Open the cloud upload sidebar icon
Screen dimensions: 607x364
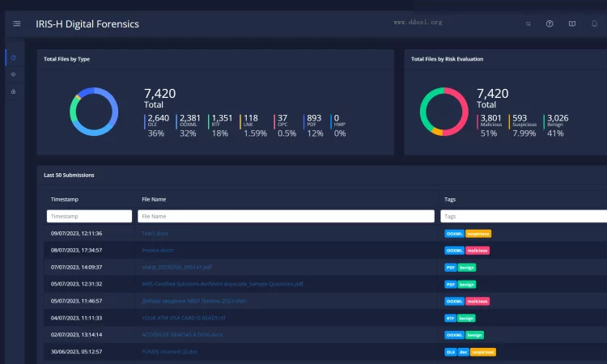[14, 74]
